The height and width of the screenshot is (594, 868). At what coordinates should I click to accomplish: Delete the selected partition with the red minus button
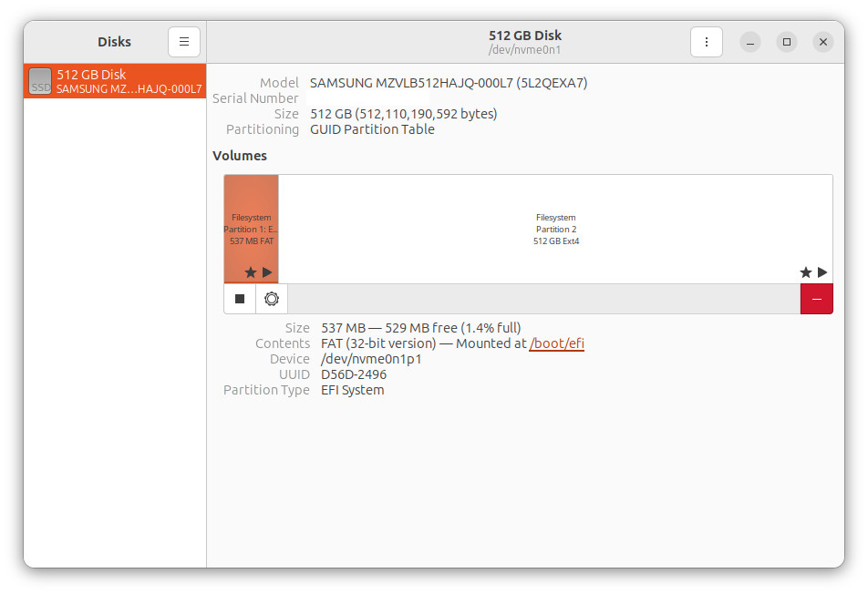817,299
